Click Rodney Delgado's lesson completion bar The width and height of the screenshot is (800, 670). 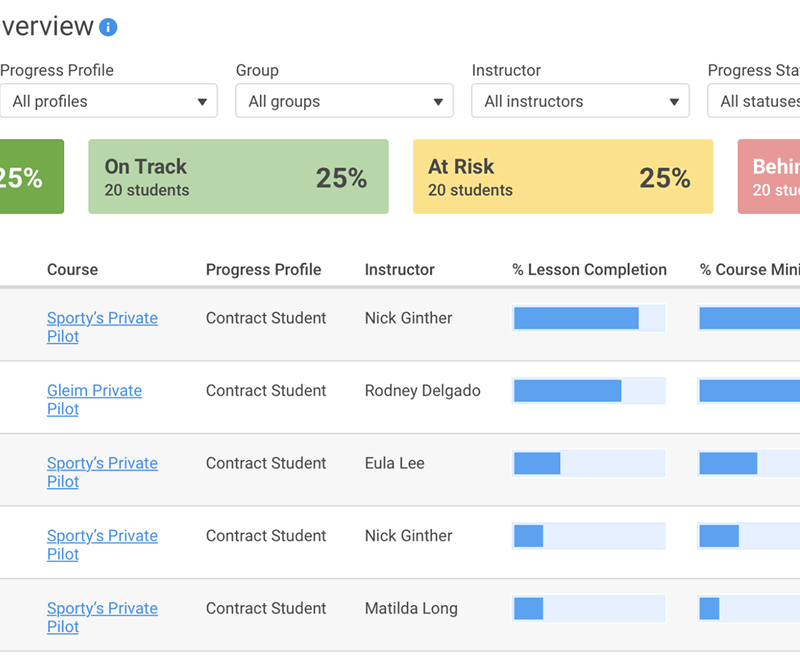[588, 391]
